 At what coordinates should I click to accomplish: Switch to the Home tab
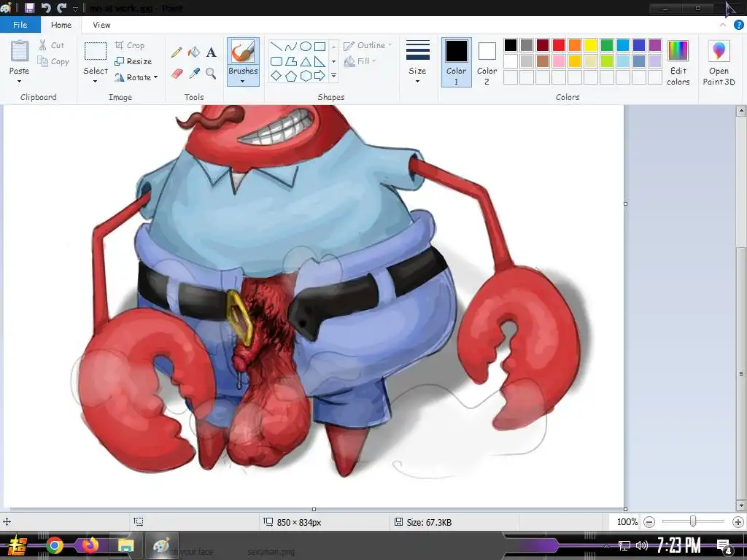(x=61, y=25)
